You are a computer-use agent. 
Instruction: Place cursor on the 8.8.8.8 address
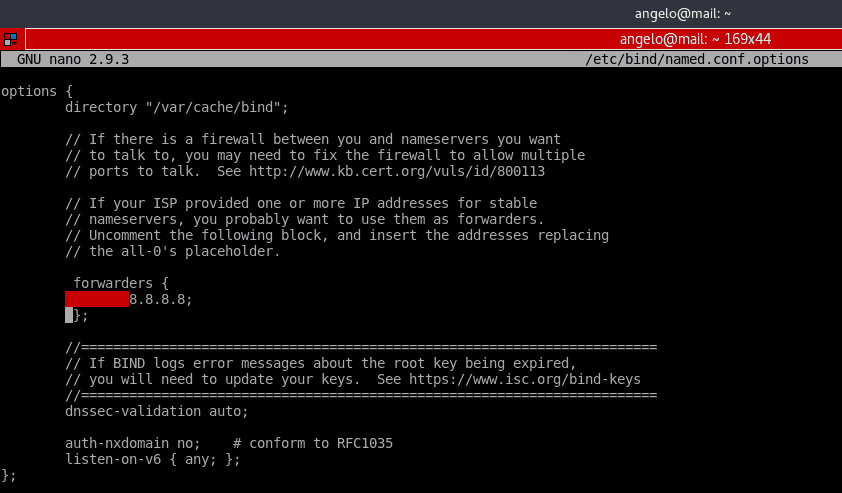160,299
